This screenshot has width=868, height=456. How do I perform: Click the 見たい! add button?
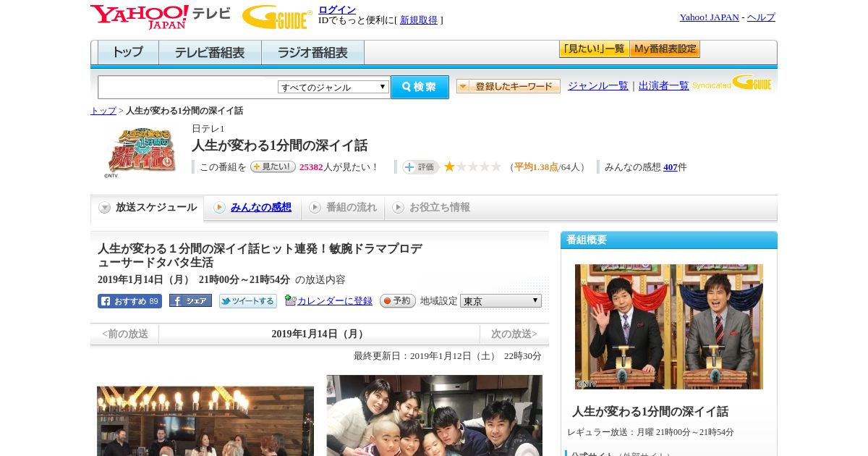[273, 166]
